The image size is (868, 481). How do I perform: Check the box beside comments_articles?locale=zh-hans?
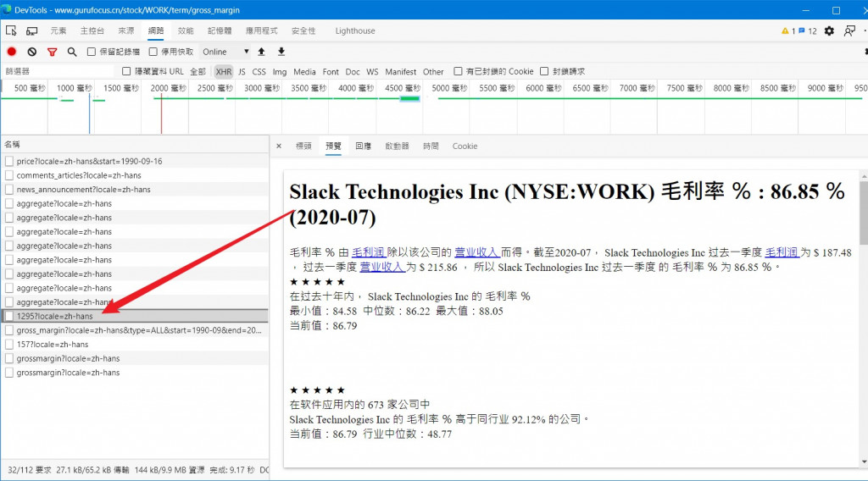(x=9, y=175)
